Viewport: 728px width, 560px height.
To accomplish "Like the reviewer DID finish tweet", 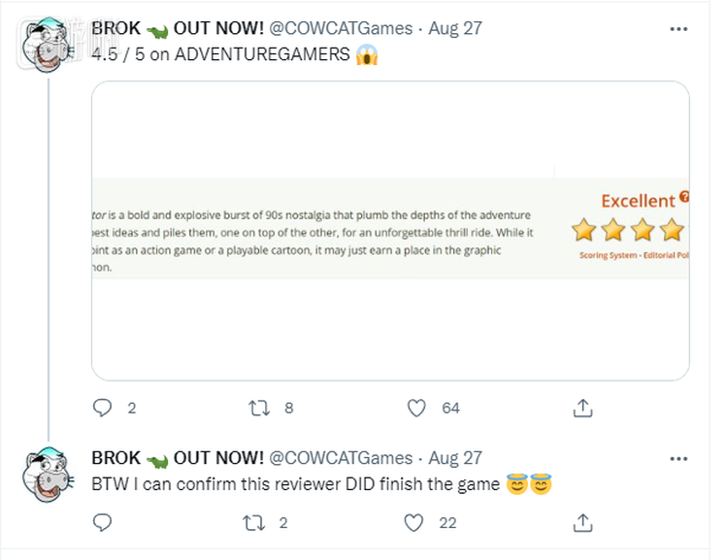I will [414, 523].
